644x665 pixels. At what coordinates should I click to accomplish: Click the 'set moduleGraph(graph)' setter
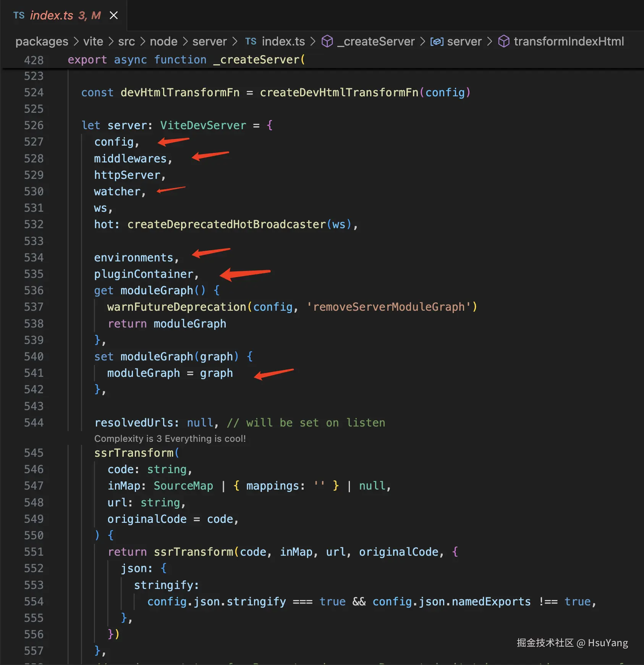coord(167,357)
